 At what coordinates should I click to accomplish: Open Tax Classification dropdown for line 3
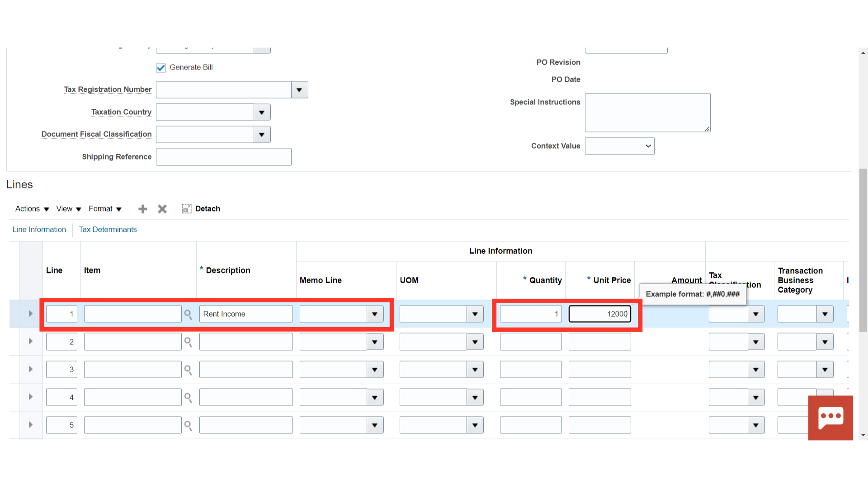tap(756, 370)
